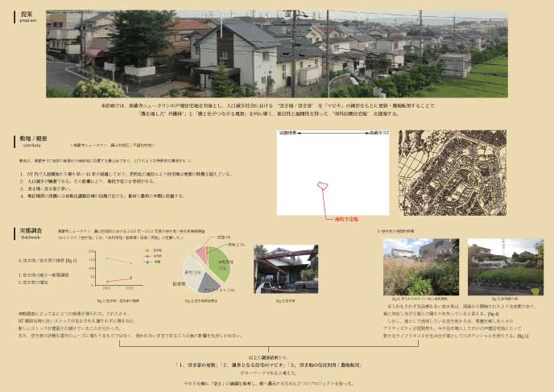Select the 敷地 / 概要 section heading
554x392 pixels.
click(x=33, y=138)
